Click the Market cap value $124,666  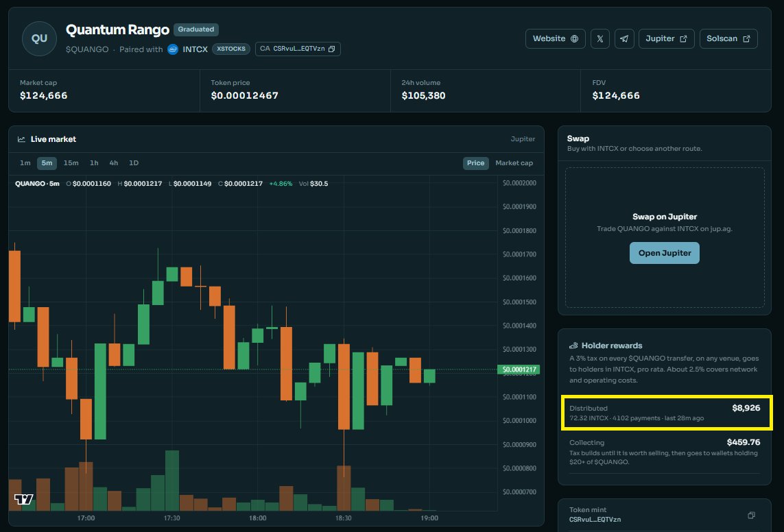click(43, 95)
